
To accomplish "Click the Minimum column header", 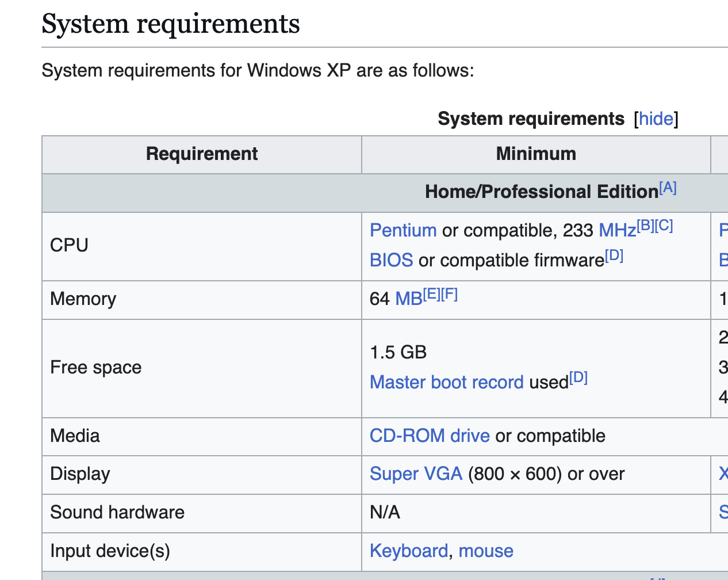I will pos(535,154).
